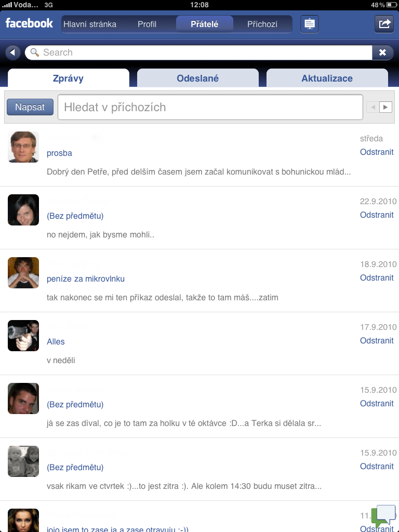Tap the avatar beside the oktávce message
The height and width of the screenshot is (532, 399).
tap(23, 398)
